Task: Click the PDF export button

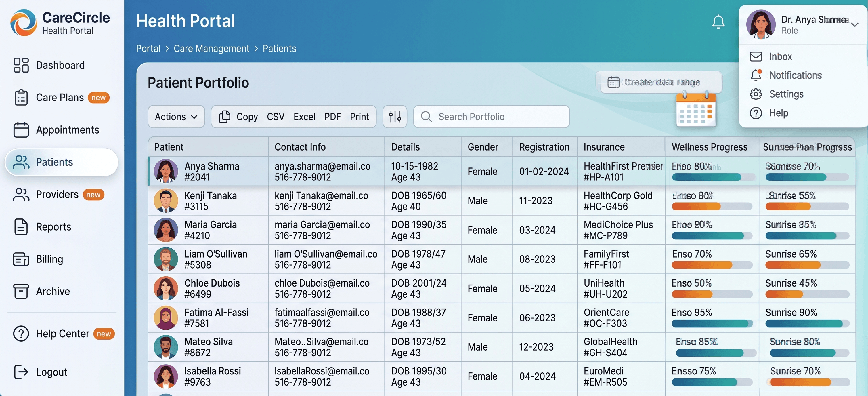Action: click(332, 117)
